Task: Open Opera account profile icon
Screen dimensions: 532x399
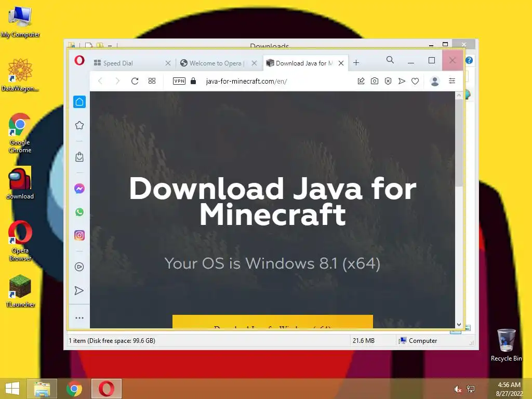Action: pos(435,81)
